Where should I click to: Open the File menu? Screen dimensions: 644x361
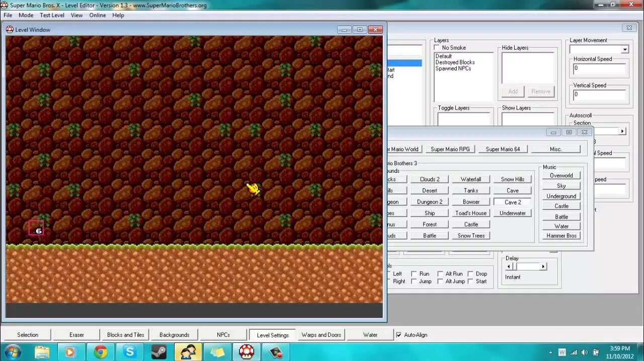coord(8,15)
